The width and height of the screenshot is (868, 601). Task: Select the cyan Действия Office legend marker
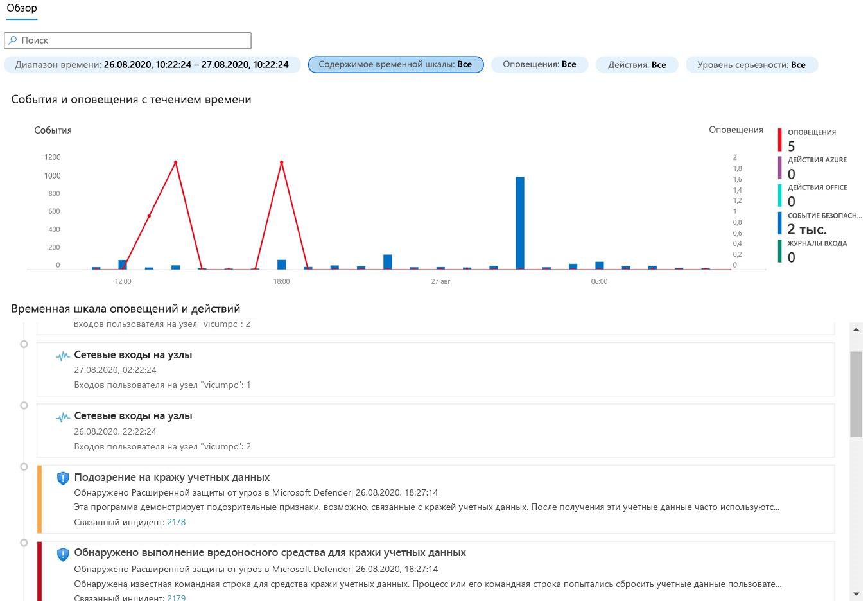[x=780, y=195]
